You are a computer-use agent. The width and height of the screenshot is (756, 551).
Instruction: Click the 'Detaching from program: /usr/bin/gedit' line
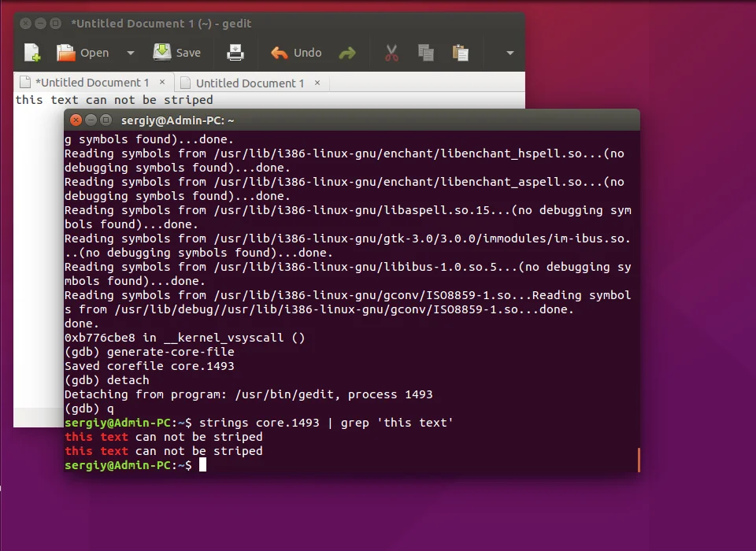(x=249, y=394)
